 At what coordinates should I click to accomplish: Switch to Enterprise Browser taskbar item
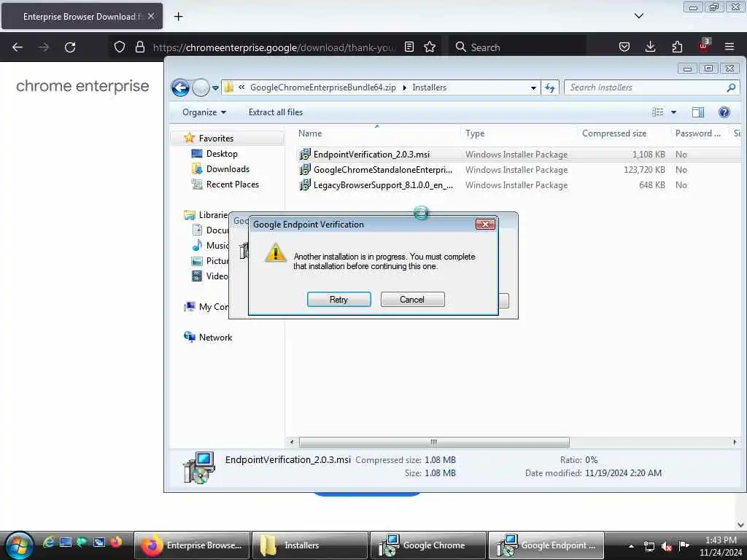(192, 545)
